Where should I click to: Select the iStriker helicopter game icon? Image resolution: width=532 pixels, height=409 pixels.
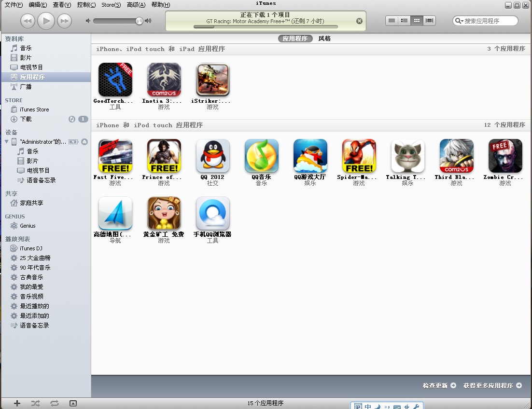click(213, 80)
